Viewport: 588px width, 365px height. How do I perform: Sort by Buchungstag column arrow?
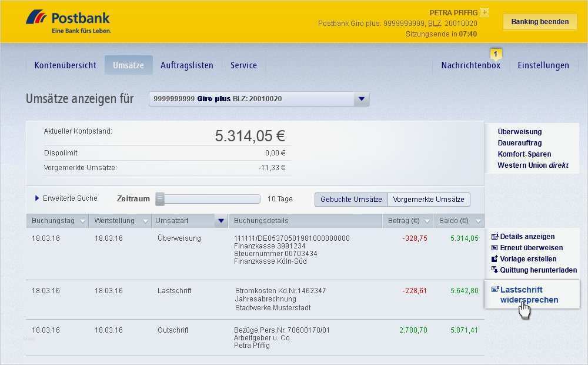(x=83, y=221)
